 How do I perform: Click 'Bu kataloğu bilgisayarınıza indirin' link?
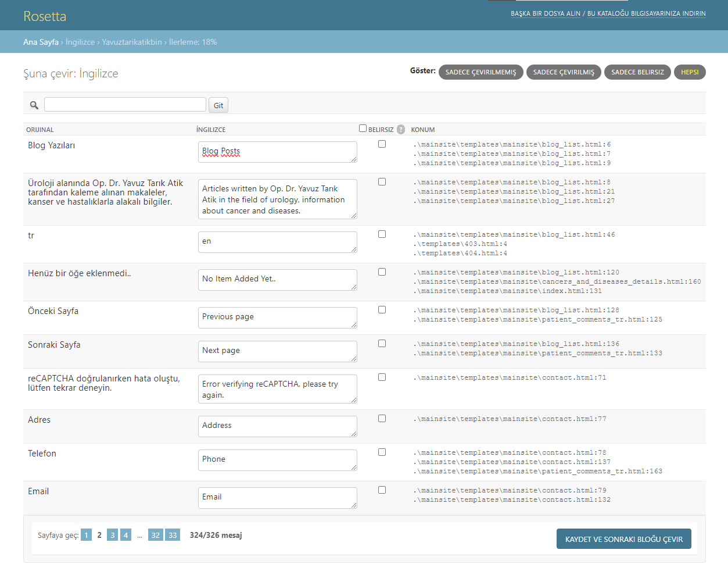pos(647,13)
